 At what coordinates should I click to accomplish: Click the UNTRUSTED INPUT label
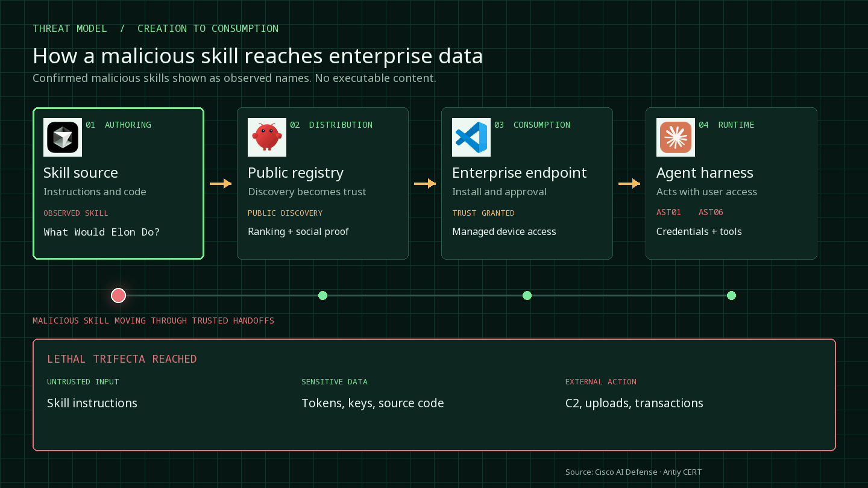click(83, 381)
